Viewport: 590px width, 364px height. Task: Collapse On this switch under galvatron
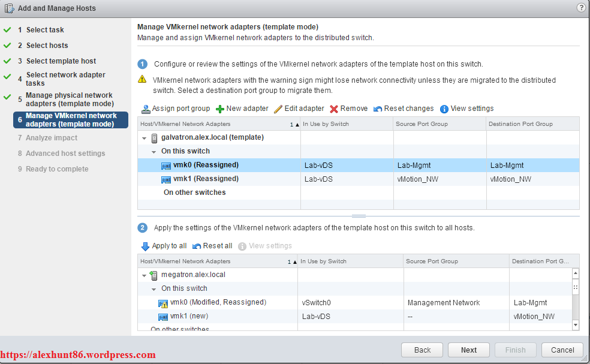pos(154,152)
